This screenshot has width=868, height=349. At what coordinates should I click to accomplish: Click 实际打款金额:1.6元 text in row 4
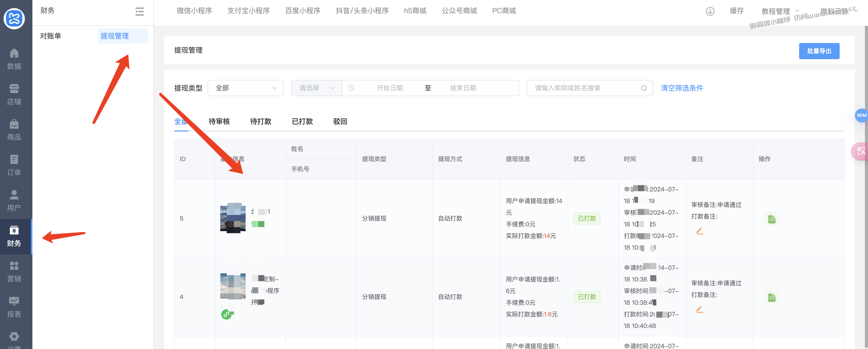tap(531, 314)
